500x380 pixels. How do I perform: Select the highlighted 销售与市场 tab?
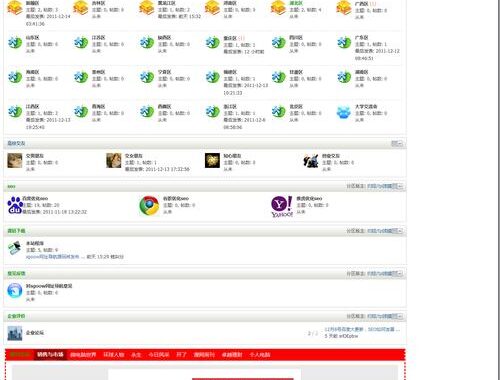(50, 355)
